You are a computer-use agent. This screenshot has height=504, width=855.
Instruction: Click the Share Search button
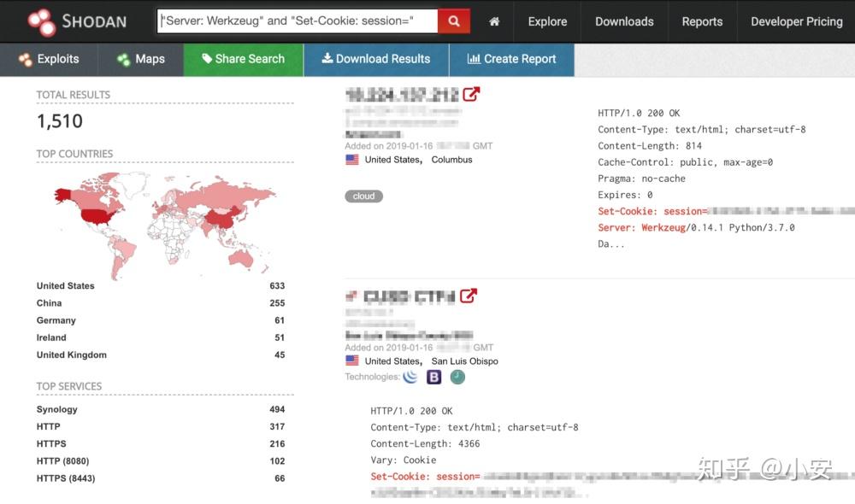243,59
